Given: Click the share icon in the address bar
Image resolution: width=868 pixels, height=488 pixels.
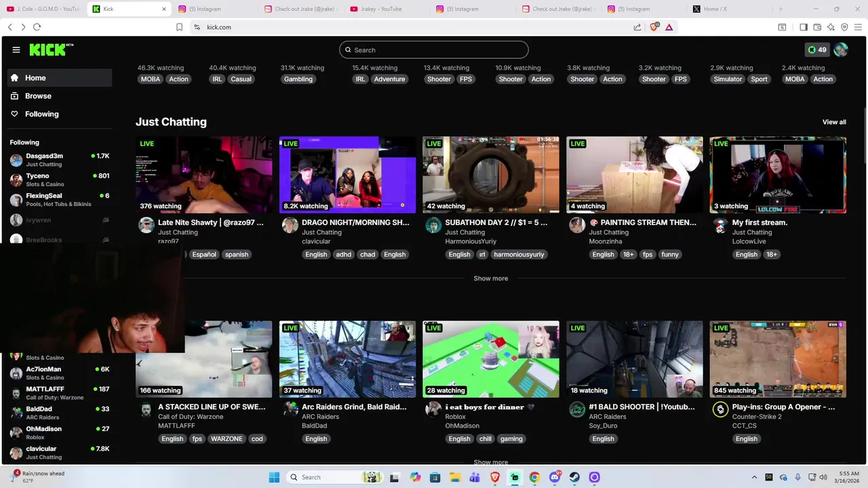Looking at the screenshot, I should (637, 27).
